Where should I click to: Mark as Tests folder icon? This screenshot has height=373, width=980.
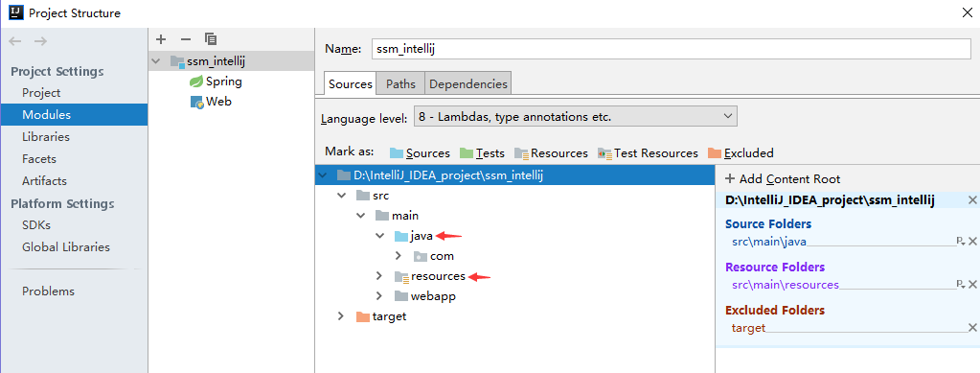coord(467,153)
